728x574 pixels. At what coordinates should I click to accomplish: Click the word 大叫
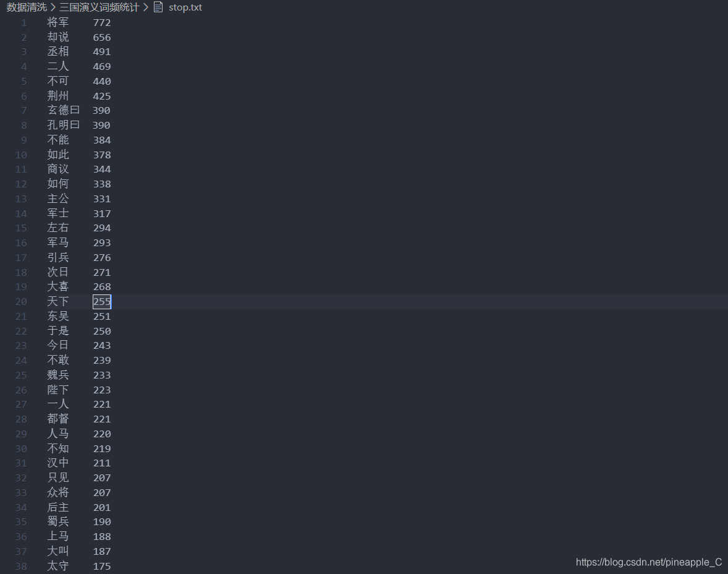(x=58, y=551)
